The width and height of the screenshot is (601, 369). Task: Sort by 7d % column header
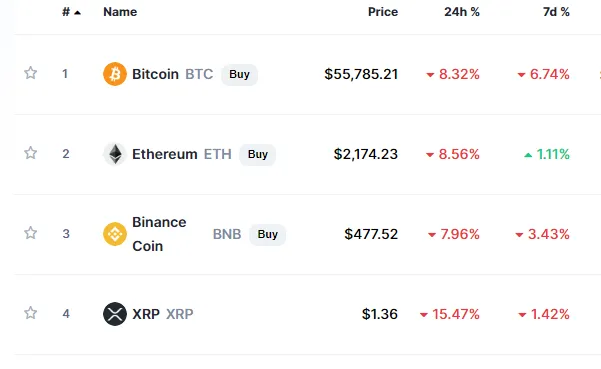tap(556, 12)
